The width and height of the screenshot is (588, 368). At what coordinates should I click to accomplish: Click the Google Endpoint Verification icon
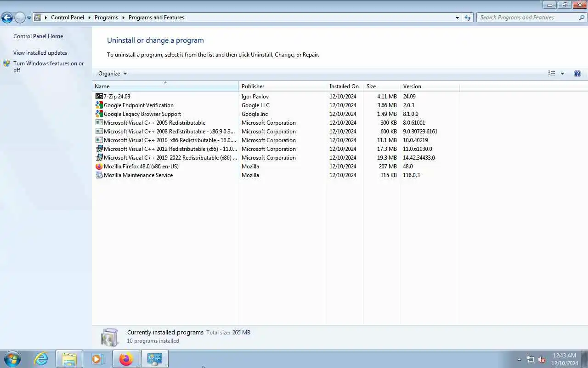click(99, 105)
